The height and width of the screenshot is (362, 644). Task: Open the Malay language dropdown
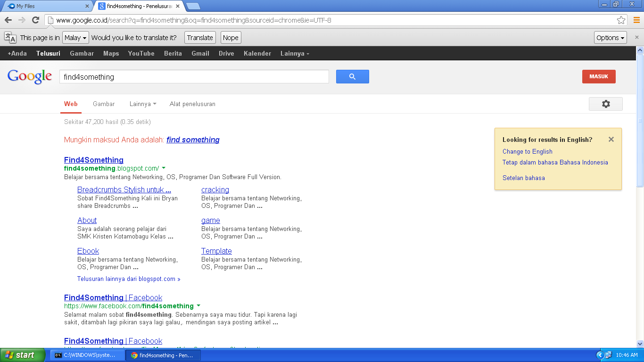[x=75, y=38]
